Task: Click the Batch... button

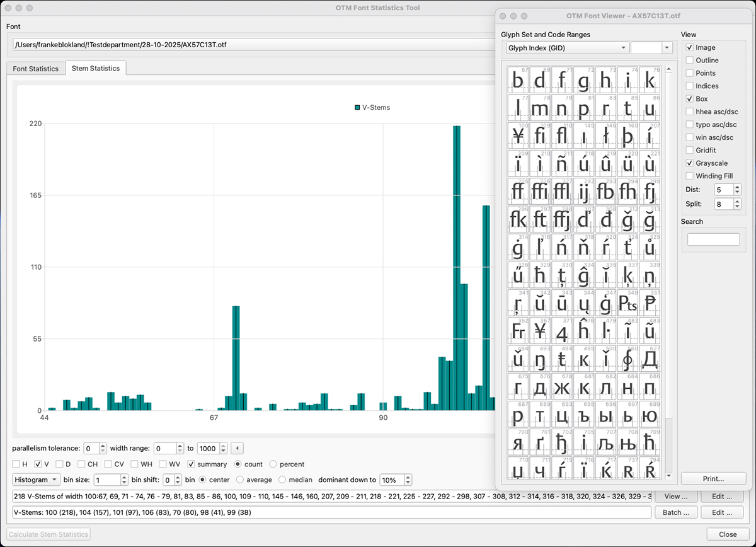Action: pos(675,512)
